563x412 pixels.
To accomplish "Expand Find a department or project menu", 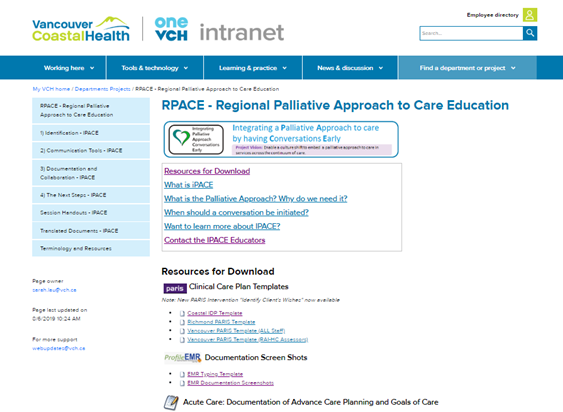I will (x=467, y=68).
